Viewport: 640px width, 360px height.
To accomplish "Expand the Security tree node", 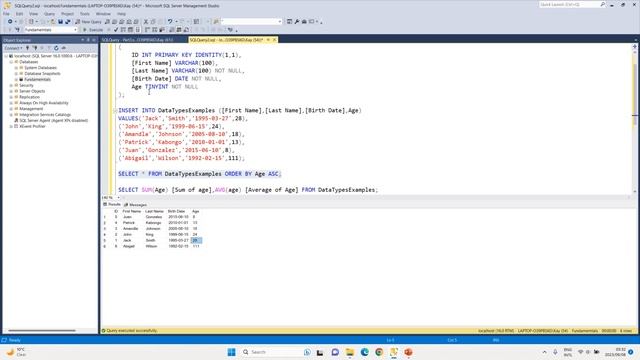I will click(11, 86).
